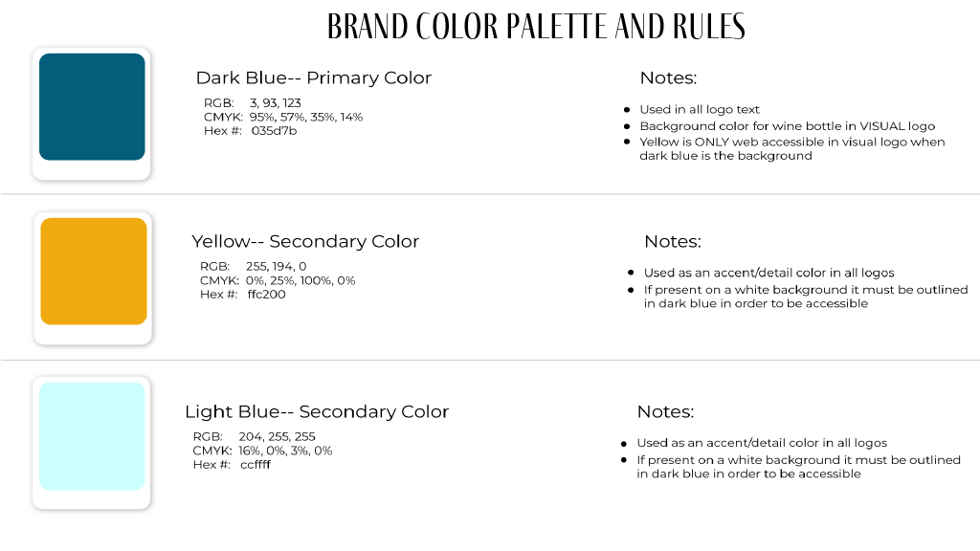Click the hex value ffc200
980x551 pixels.
point(266,295)
